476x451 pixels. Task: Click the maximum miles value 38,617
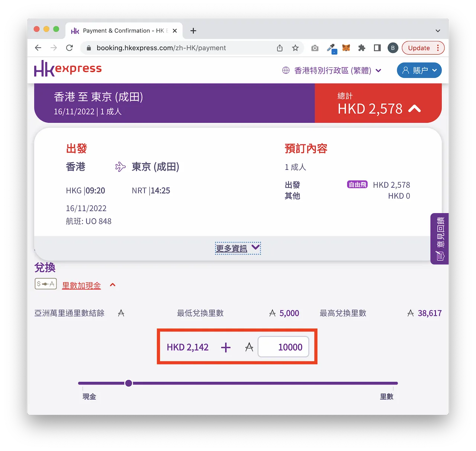[x=430, y=313]
